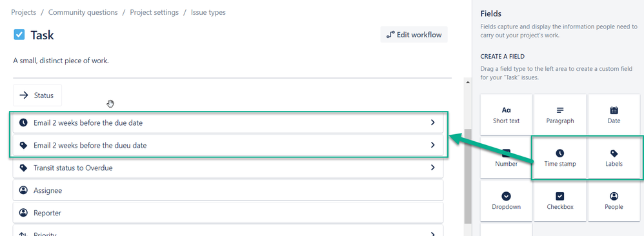Open Project settings breadcrumb link
Viewport: 644px width, 236px height.
coord(154,12)
